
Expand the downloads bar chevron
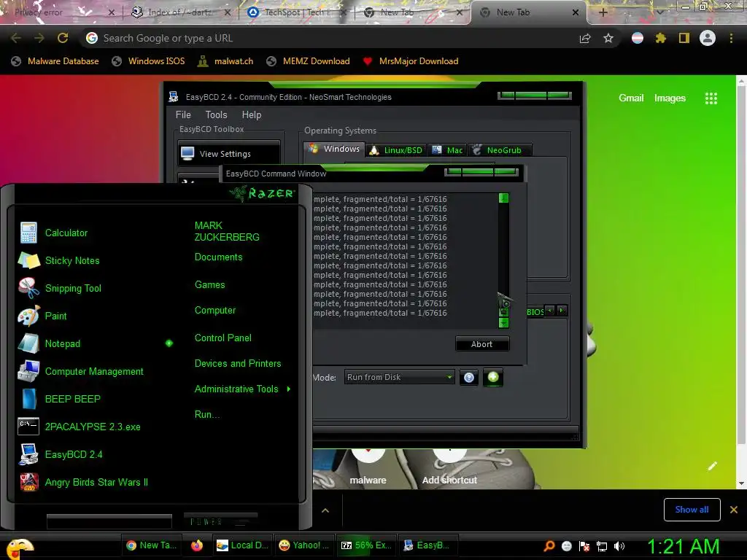tap(325, 510)
